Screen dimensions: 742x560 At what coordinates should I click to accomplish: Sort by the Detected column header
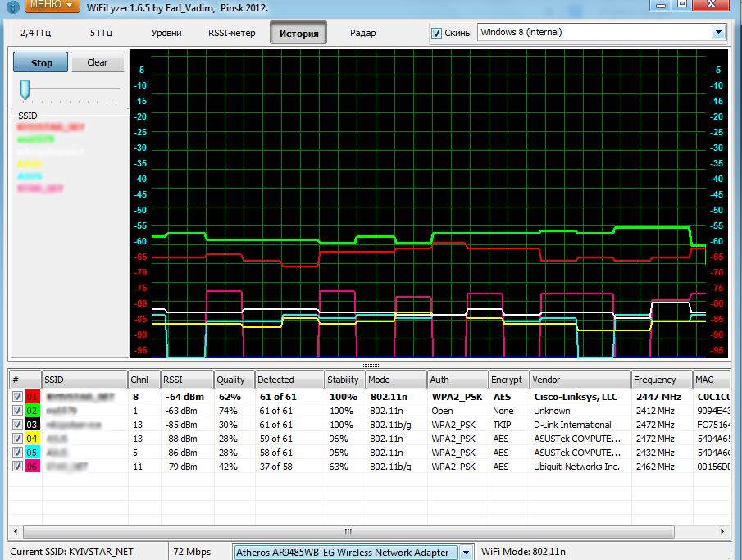point(290,380)
